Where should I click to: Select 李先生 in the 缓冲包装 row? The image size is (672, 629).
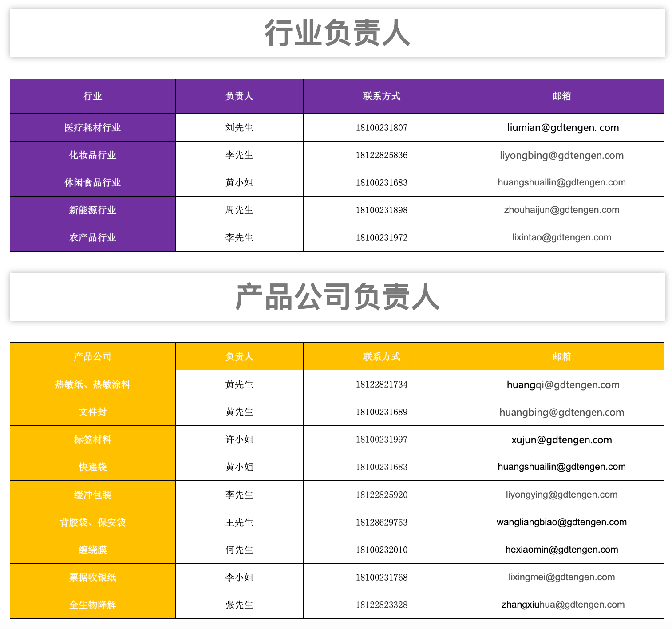(239, 495)
